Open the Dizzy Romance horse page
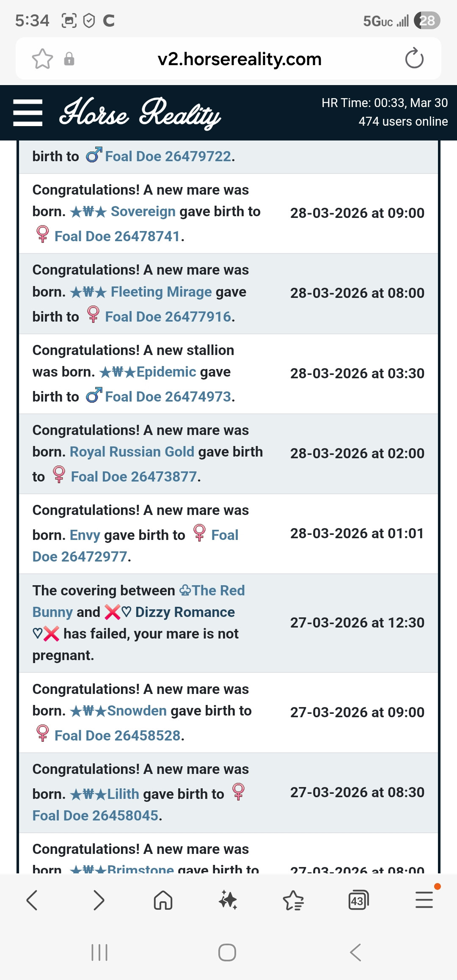 (x=184, y=612)
